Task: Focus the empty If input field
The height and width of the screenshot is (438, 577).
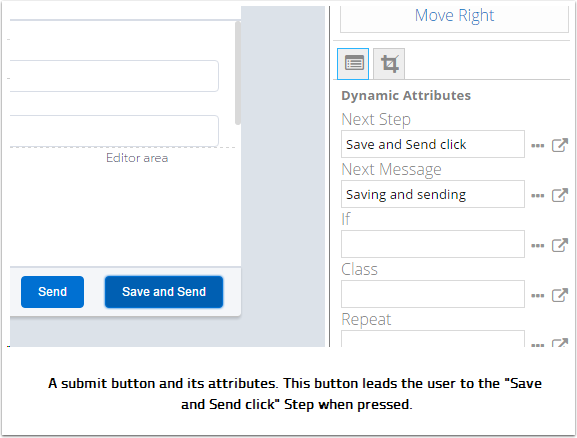Action: pos(433,244)
